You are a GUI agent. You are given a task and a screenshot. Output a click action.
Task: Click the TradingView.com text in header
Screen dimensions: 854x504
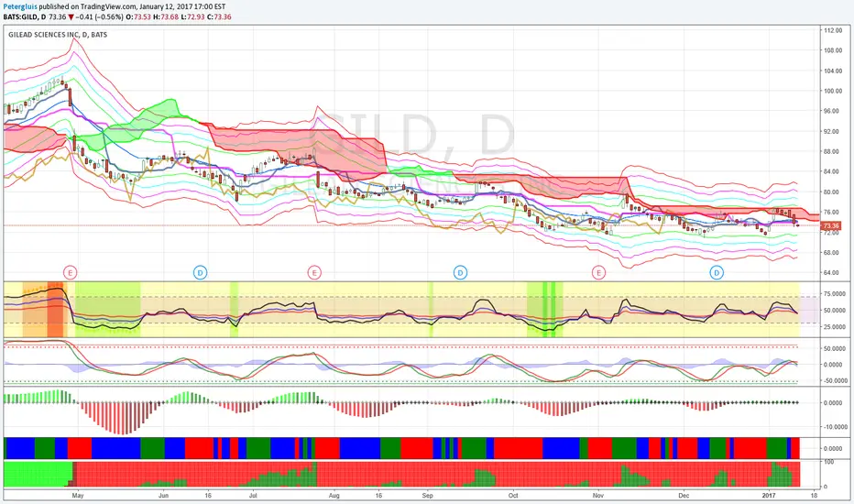coord(108,7)
